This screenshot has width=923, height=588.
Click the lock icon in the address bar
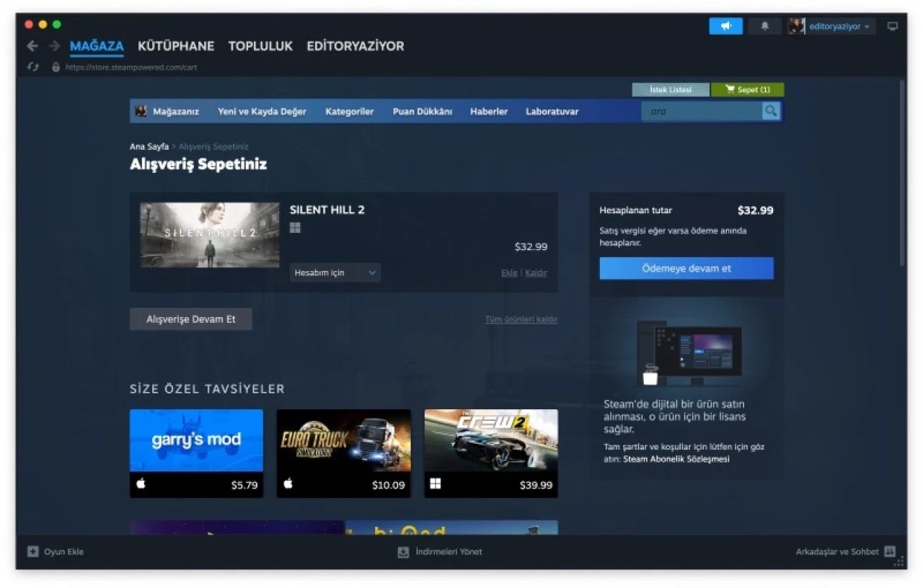(x=56, y=66)
